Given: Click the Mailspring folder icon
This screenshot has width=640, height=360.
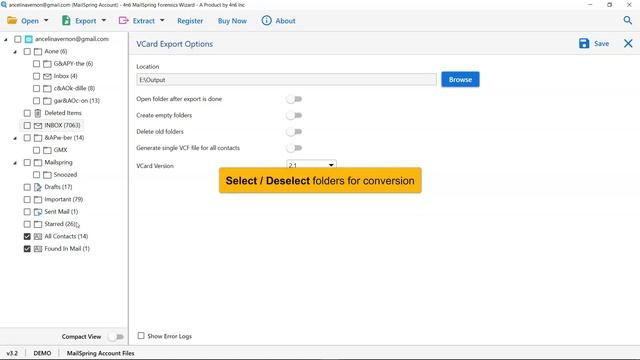Looking at the screenshot, I should pos(38,162).
